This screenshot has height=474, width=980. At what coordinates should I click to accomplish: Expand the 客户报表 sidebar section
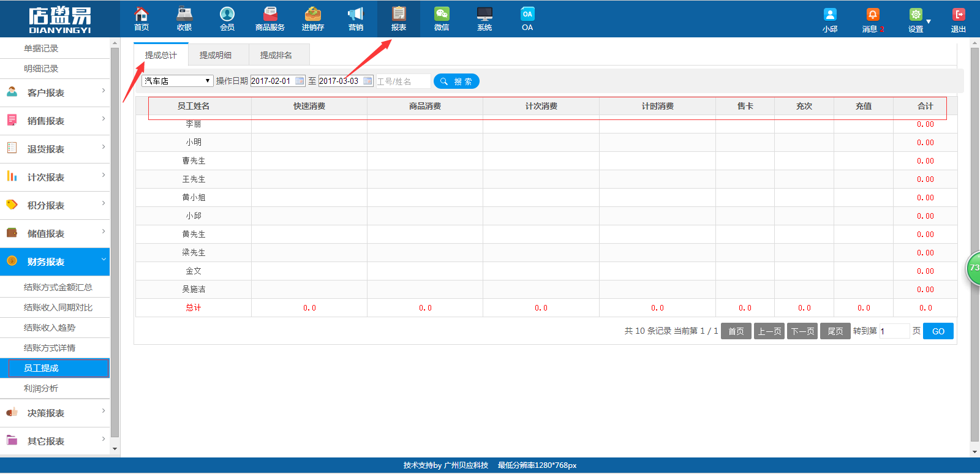pos(55,92)
